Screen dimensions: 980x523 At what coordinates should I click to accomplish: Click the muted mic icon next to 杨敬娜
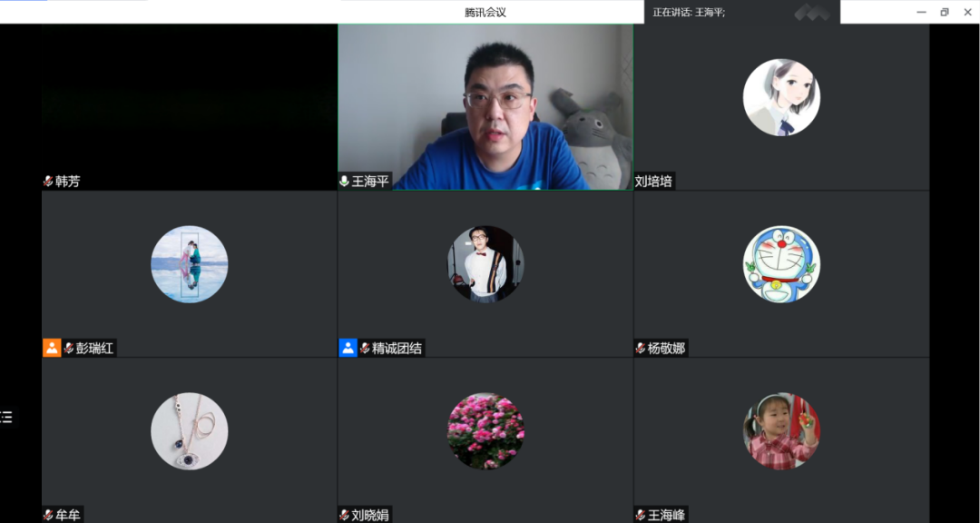[x=641, y=348]
